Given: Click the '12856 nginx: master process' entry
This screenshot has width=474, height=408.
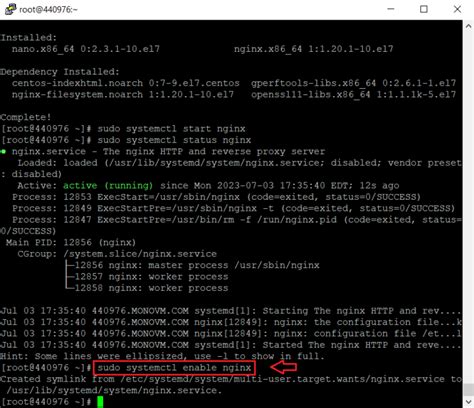Looking at the screenshot, I should click(x=197, y=265).
